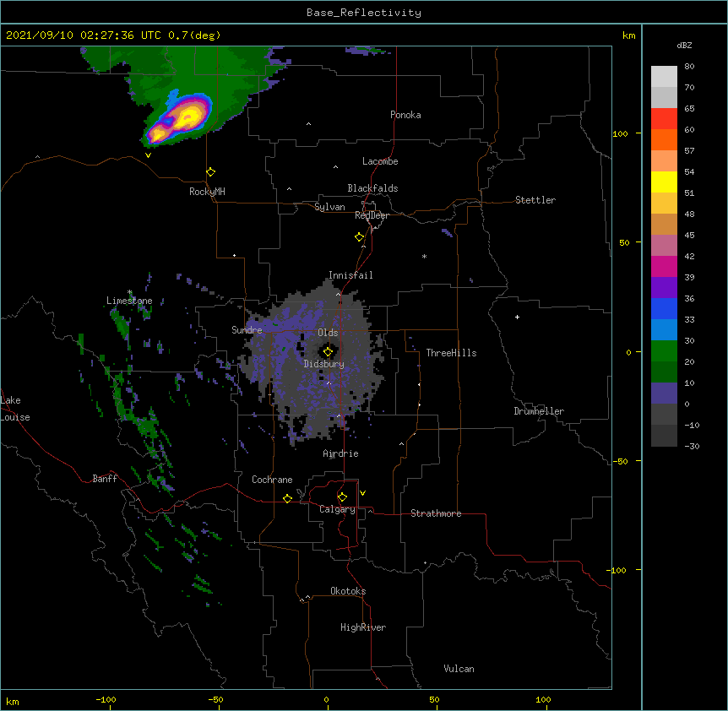
Task: Click the Olds town label
Action: coord(328,333)
